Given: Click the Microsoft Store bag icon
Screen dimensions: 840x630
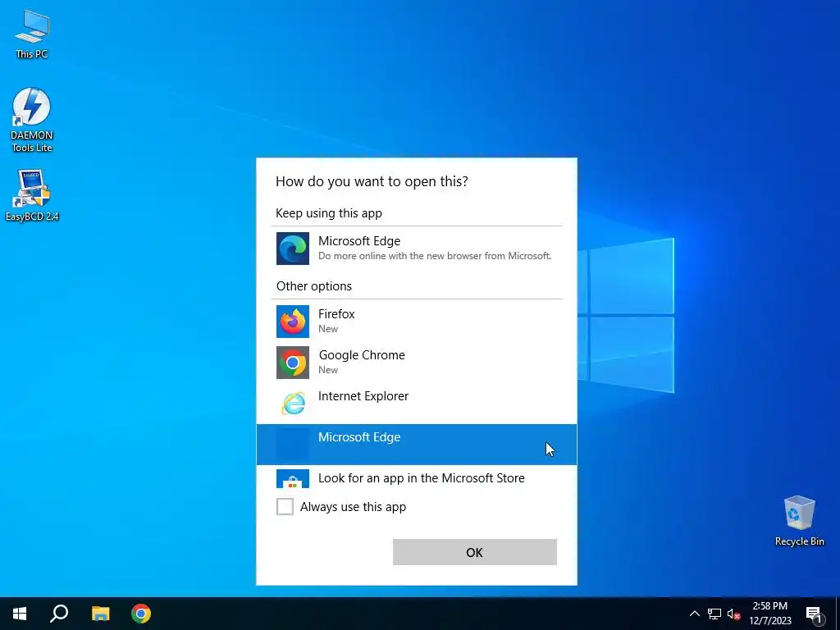Looking at the screenshot, I should 293,479.
